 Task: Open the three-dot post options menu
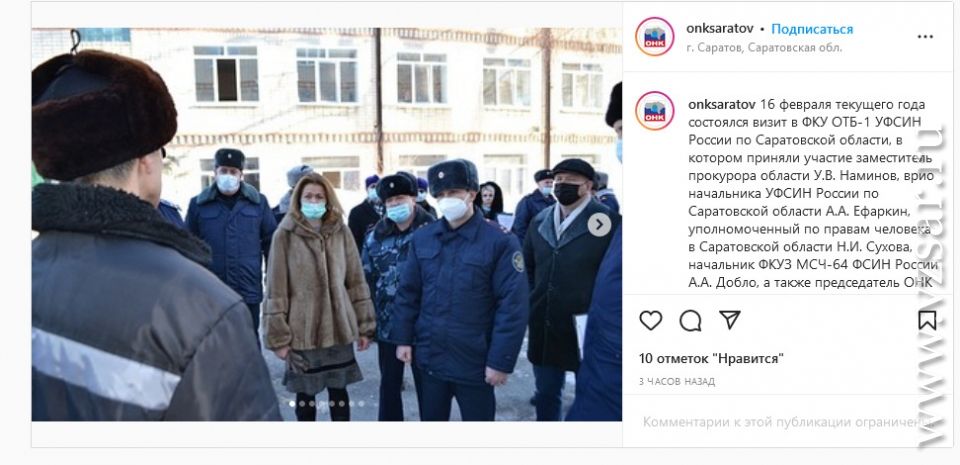click(925, 37)
